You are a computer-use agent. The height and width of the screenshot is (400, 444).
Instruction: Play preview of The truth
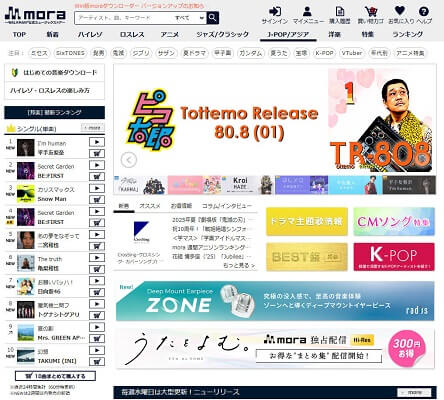(97, 258)
